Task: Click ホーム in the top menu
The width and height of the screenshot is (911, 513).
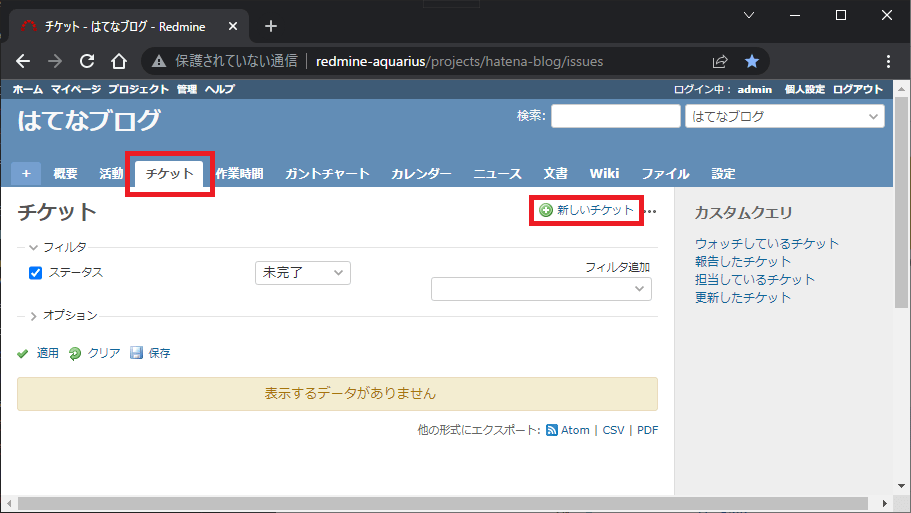Action: [28, 89]
